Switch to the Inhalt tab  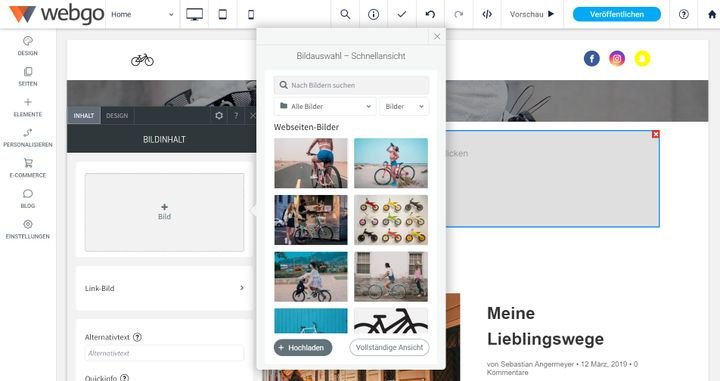tap(84, 116)
